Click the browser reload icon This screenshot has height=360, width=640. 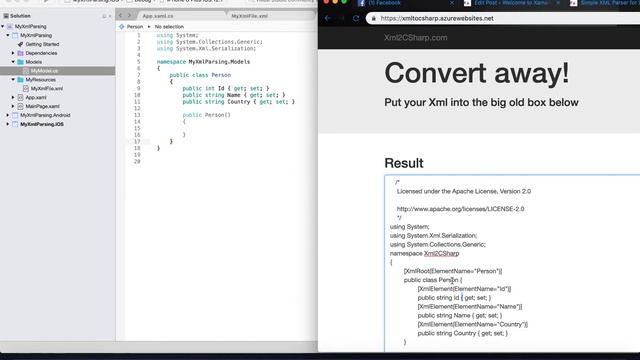356,18
